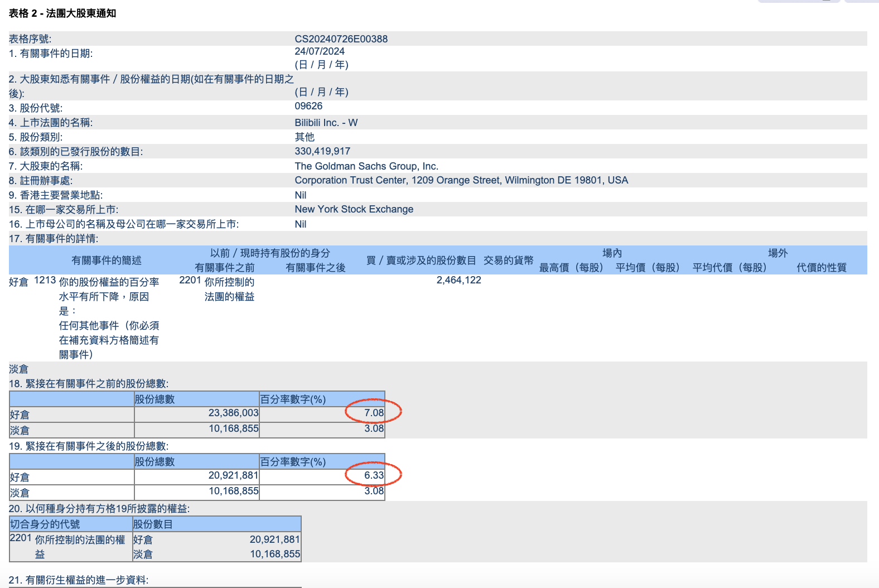Click the long position percentage 6.33
This screenshot has height=588, width=879.
pyautogui.click(x=374, y=475)
